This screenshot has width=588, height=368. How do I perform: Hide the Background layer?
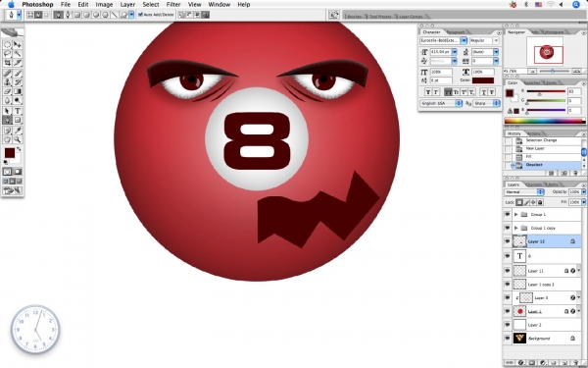pos(508,338)
